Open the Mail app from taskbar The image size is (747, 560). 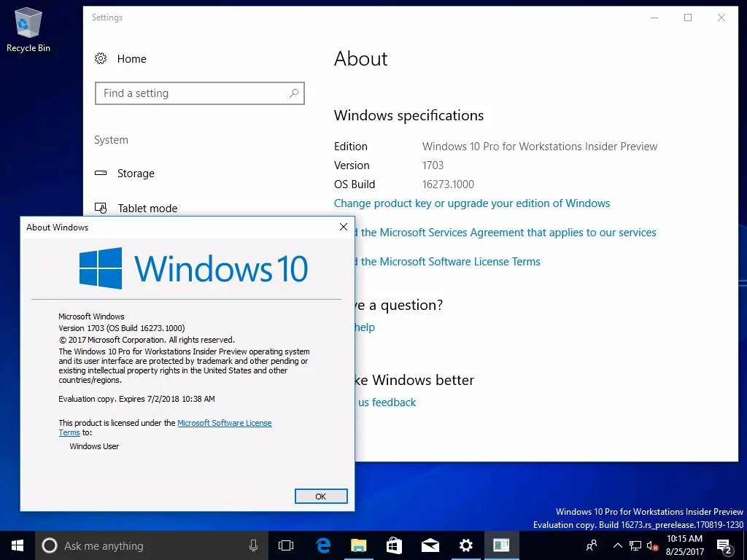430,545
